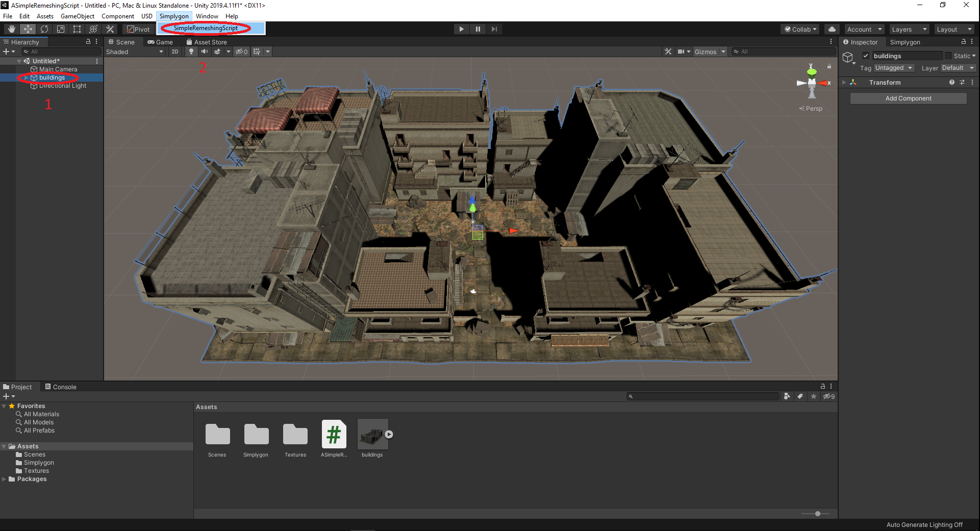
Task: Switch to the Console tab
Action: (61, 387)
